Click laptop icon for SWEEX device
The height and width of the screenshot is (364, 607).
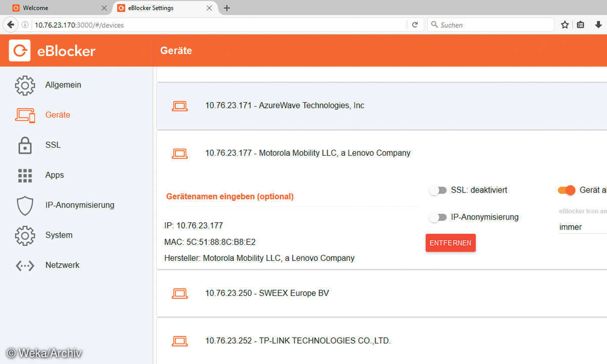pos(180,293)
